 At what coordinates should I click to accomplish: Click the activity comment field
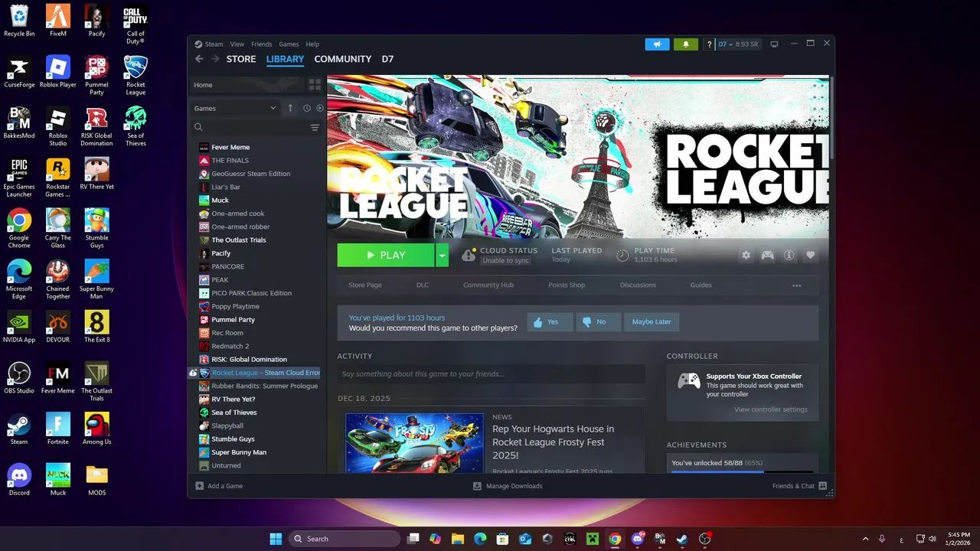point(491,374)
